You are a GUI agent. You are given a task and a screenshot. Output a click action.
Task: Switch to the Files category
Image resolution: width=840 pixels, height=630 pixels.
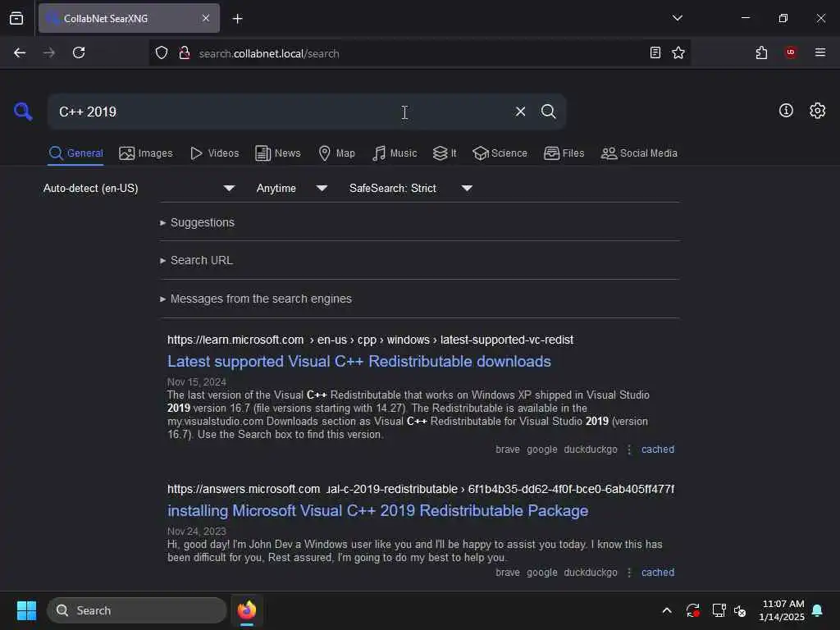pyautogui.click(x=564, y=153)
